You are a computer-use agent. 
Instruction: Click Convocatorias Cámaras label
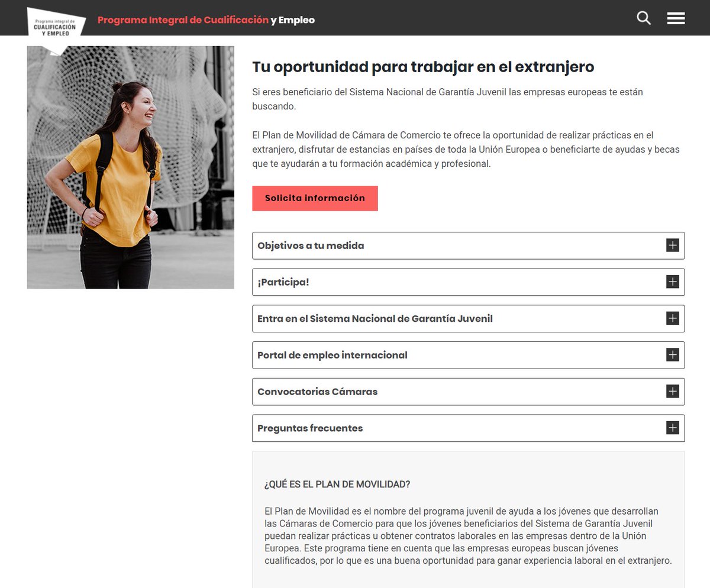tap(317, 392)
